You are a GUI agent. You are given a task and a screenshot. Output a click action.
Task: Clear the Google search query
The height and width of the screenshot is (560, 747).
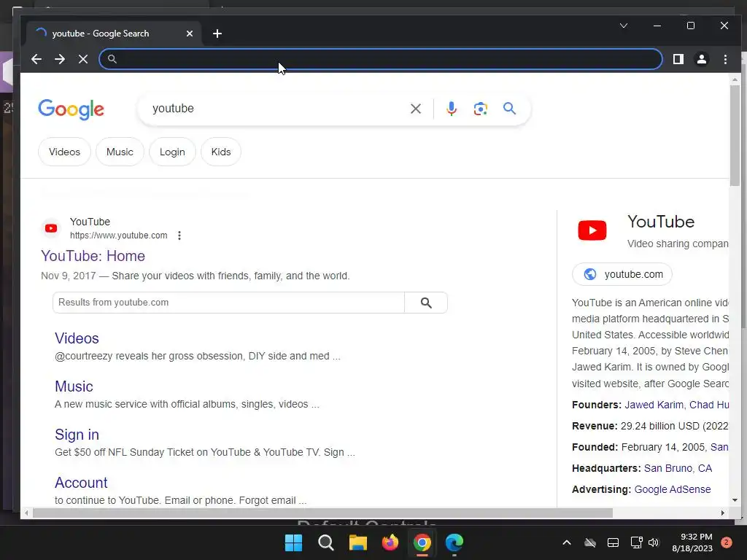[x=415, y=109]
